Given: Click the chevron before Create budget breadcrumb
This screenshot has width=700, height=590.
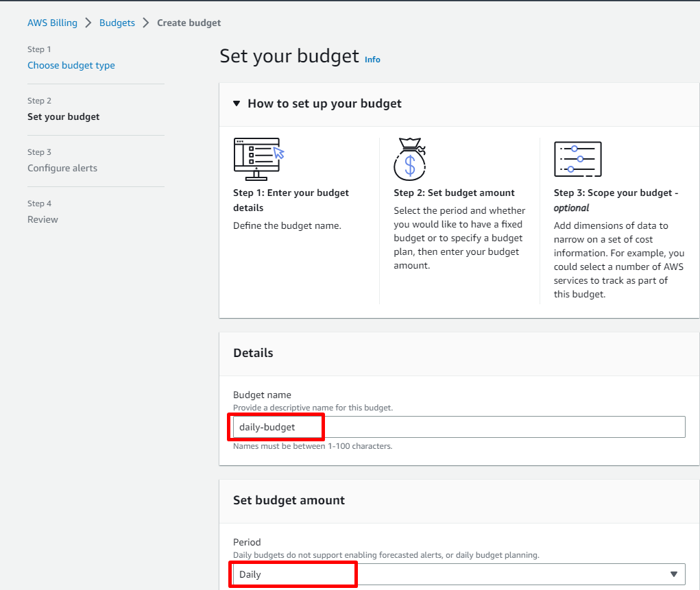Looking at the screenshot, I should (146, 23).
